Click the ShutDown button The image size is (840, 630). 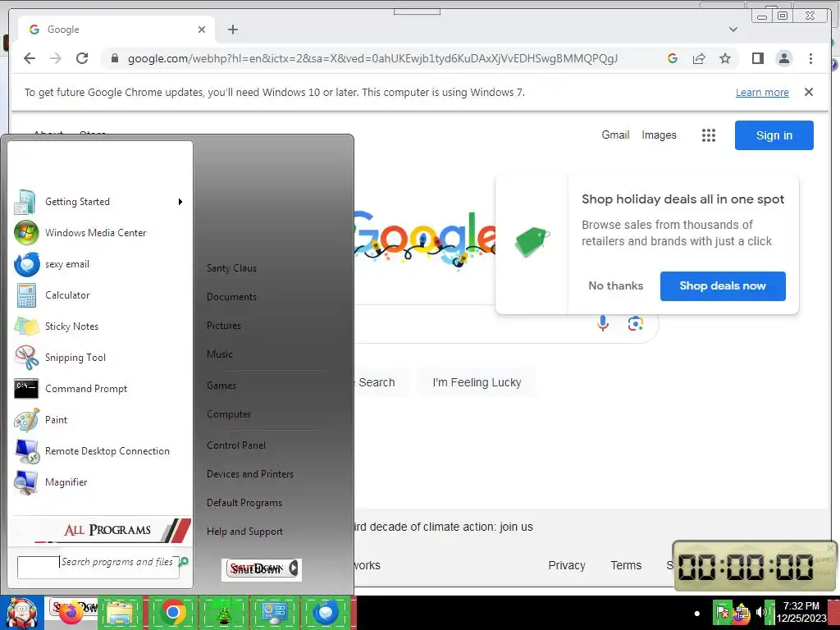257,569
